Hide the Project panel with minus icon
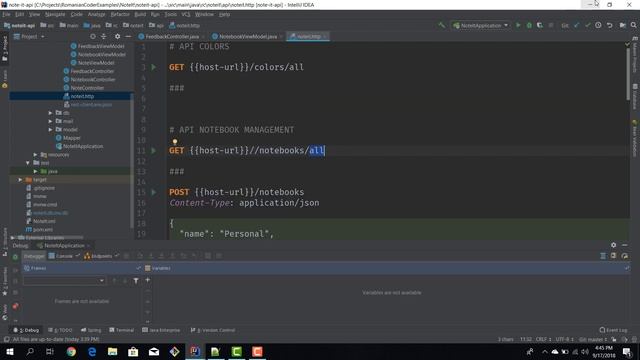The height and width of the screenshot is (360, 640). 128,36
